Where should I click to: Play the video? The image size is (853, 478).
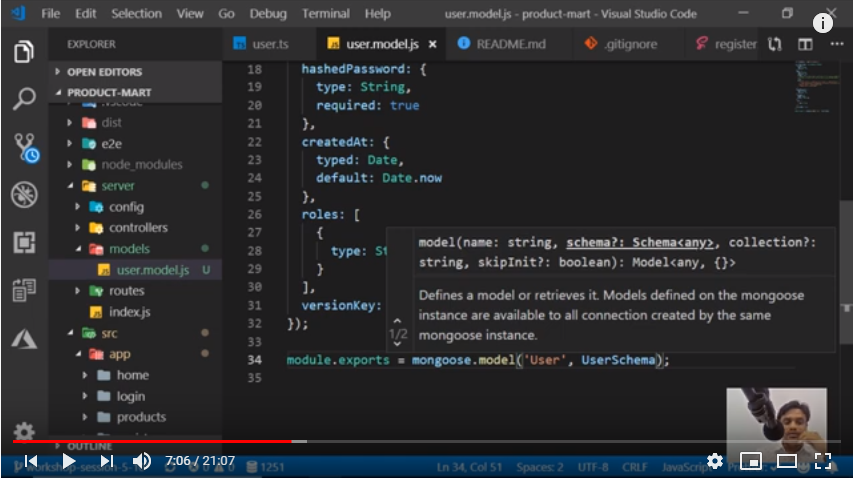pos(68,460)
